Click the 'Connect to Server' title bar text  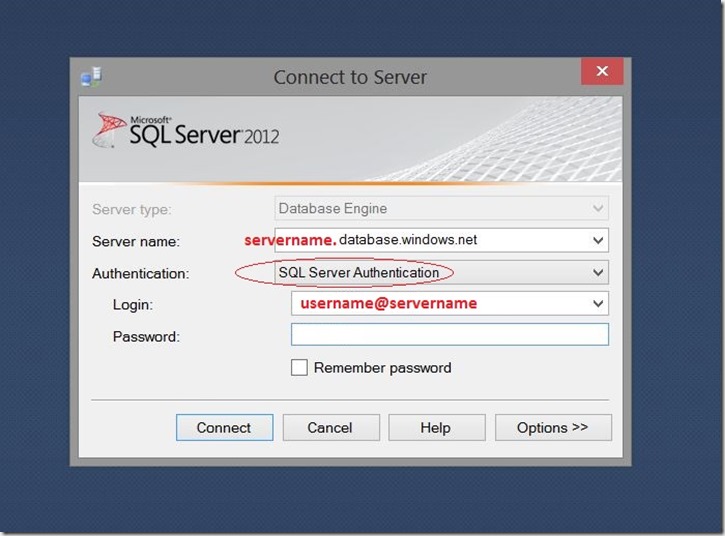[x=350, y=77]
